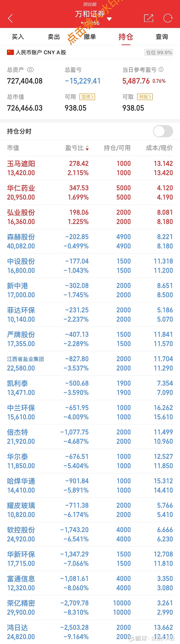Tap the share/export icon
This screenshot has width=180, height=644.
pyautogui.click(x=148, y=18)
